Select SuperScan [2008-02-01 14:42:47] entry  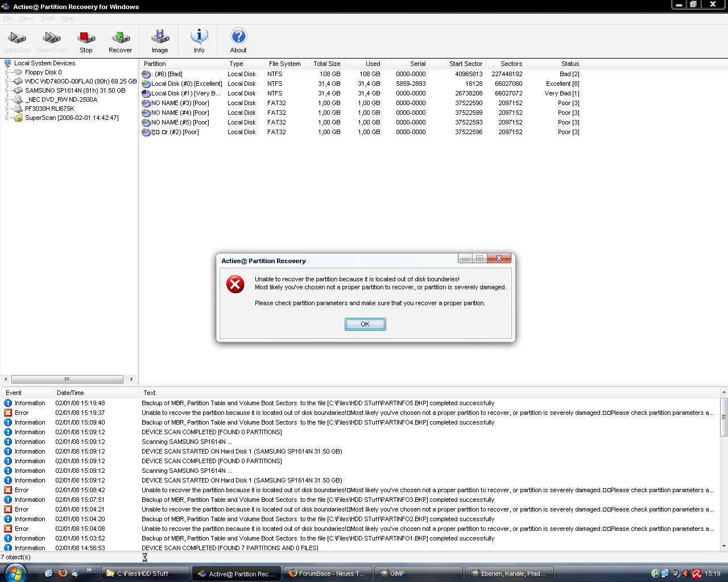point(72,118)
